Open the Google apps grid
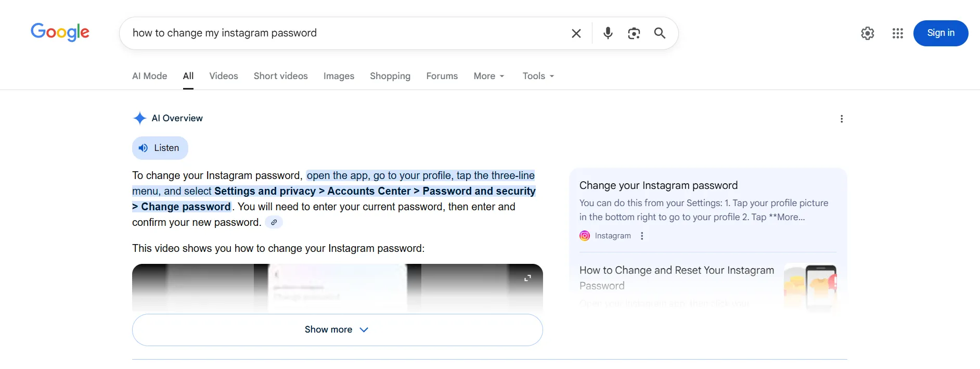The image size is (980, 369). point(897,33)
